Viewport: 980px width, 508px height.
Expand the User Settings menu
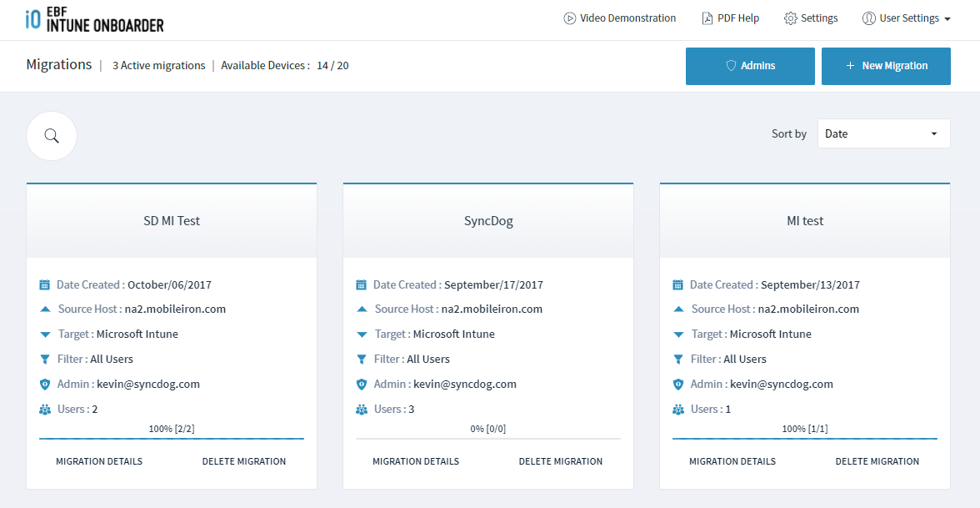(x=907, y=18)
